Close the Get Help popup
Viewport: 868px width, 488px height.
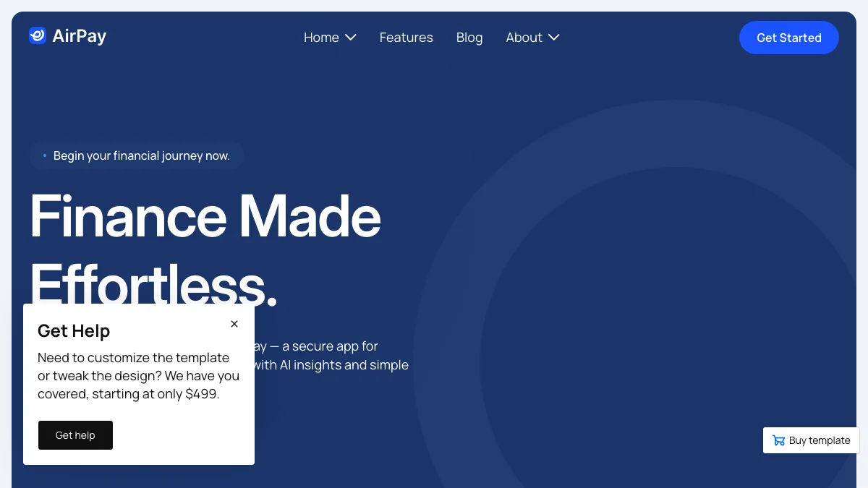coord(234,324)
